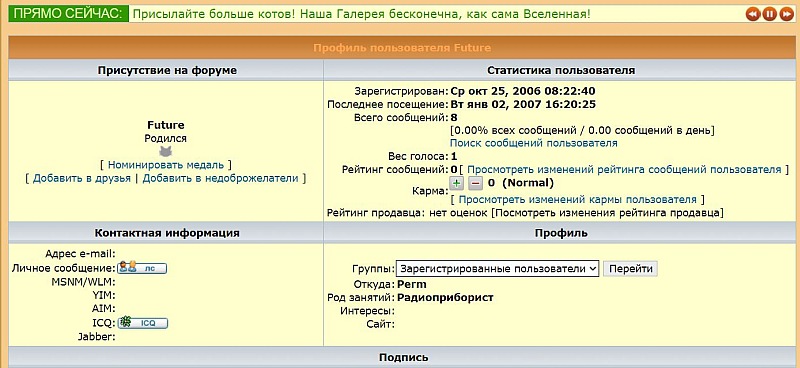Open Просмотреть изменений кармы пользователя link
This screenshot has width=800, height=368.
577,199
